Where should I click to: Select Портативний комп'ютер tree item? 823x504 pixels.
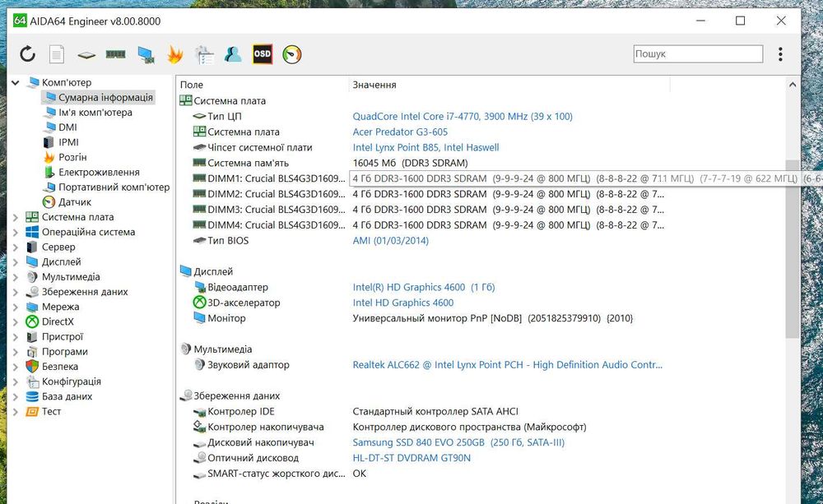(114, 187)
